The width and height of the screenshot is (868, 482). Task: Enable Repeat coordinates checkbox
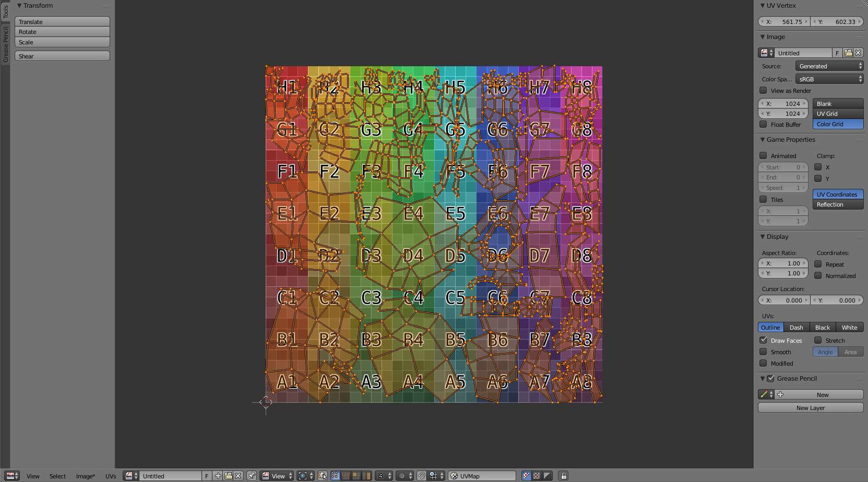click(818, 264)
